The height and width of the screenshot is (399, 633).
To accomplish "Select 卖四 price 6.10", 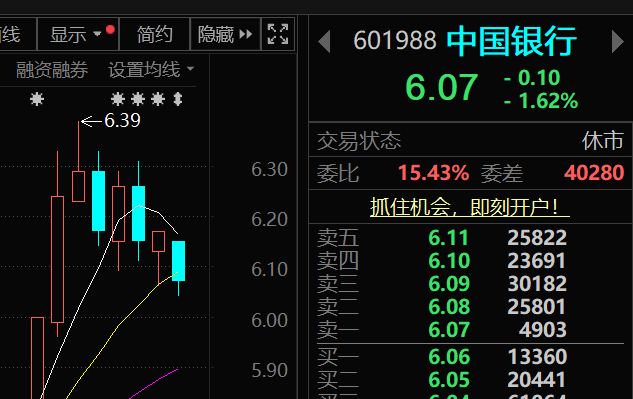I will point(449,260).
